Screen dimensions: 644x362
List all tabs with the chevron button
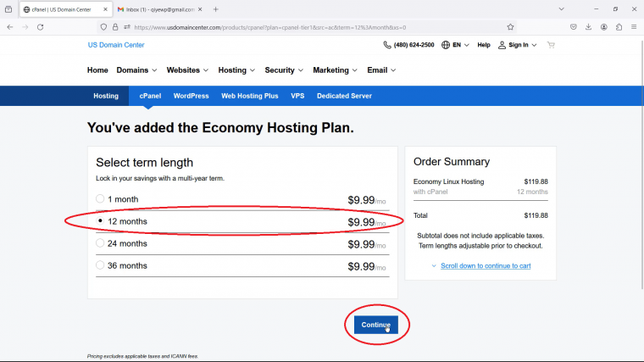point(562,9)
